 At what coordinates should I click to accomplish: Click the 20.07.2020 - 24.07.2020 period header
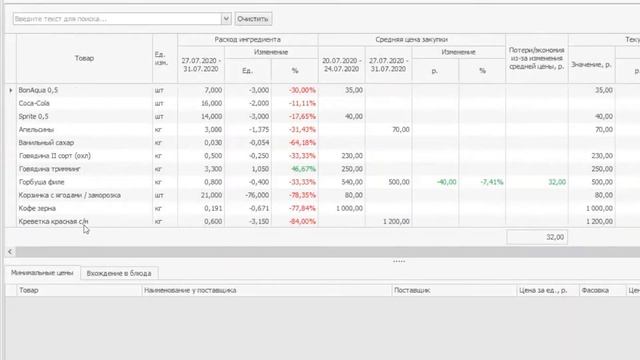tap(342, 64)
